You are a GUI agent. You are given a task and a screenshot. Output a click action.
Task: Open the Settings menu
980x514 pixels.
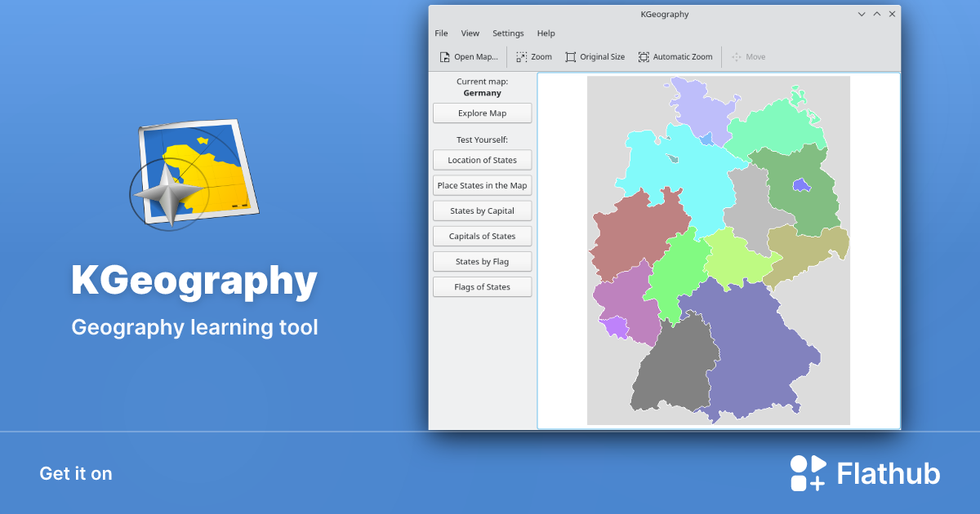point(508,33)
